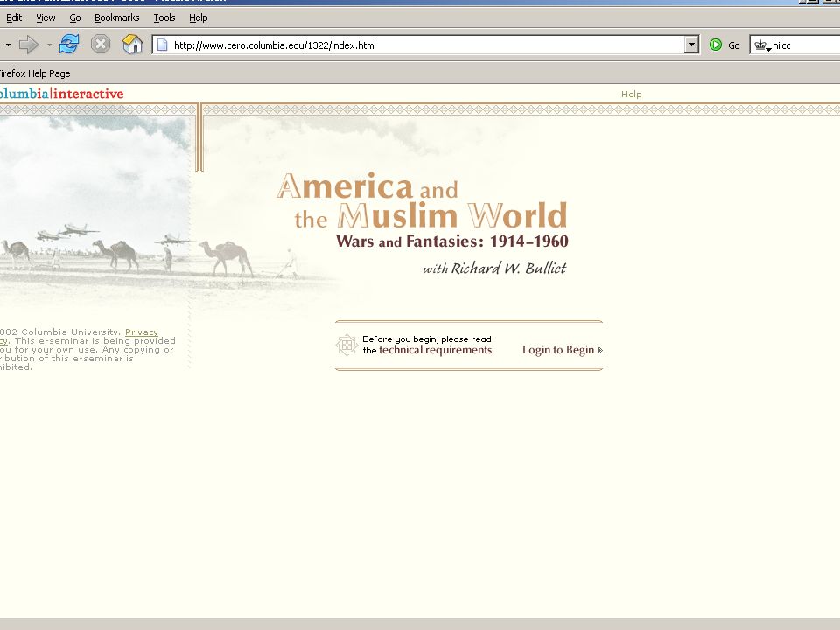Open the URL history dropdown arrow
Screen dimensions: 840x630
point(691,45)
